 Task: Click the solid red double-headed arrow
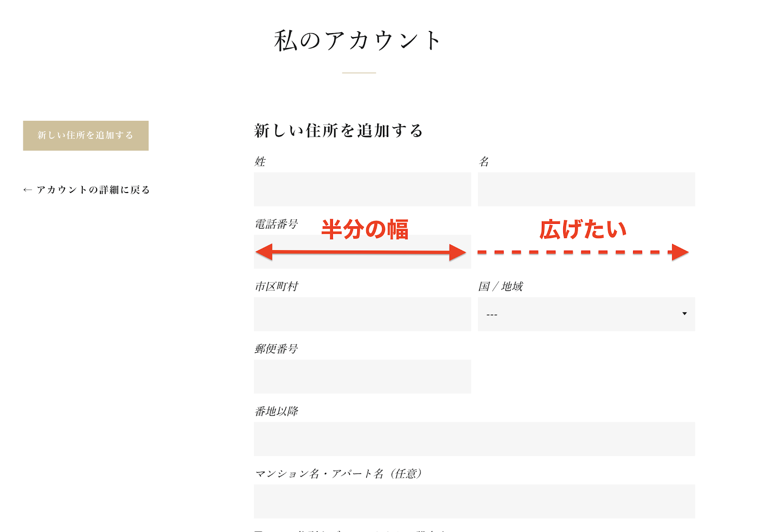click(360, 252)
